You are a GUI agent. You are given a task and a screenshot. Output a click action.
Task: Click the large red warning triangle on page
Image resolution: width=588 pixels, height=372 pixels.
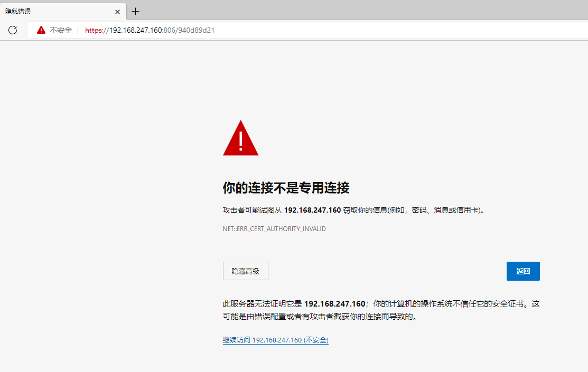pos(241,138)
